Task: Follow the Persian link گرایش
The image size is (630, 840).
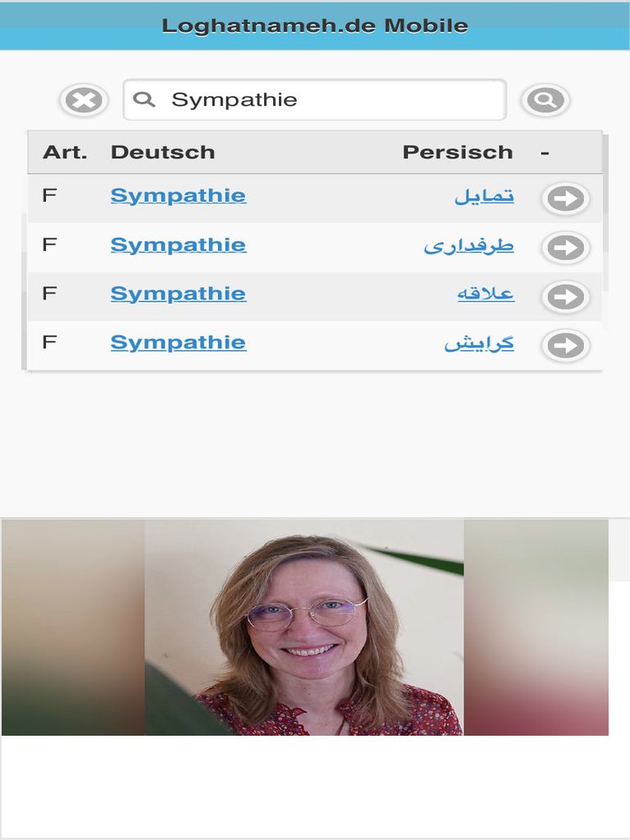Action: tap(479, 344)
